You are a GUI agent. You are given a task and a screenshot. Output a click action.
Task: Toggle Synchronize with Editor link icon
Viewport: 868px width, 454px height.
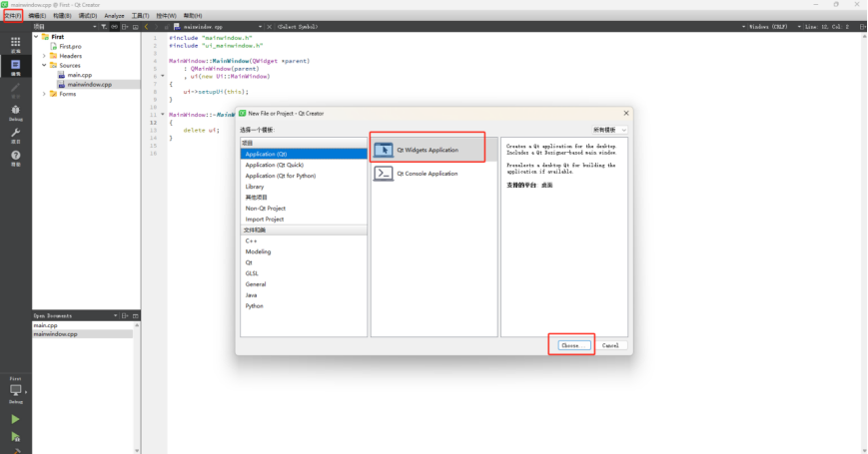[x=114, y=27]
